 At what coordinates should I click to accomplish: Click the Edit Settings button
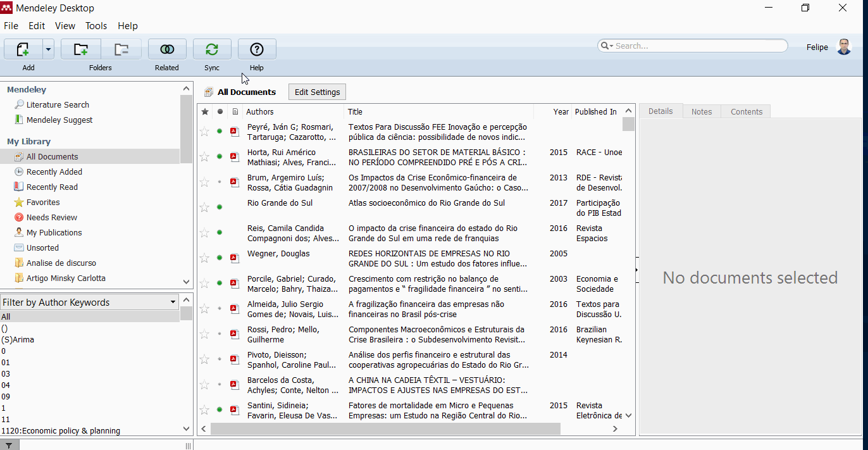coord(318,92)
